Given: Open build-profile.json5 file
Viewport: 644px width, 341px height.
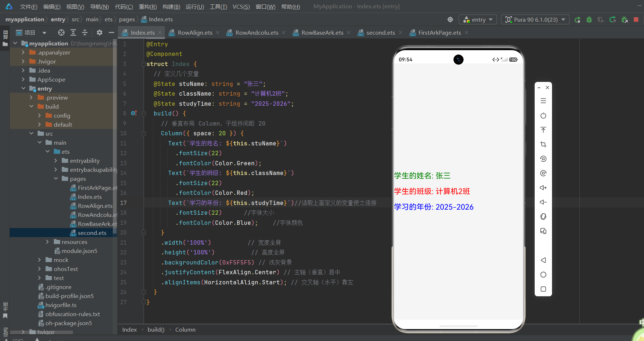Looking at the screenshot, I should (x=69, y=296).
